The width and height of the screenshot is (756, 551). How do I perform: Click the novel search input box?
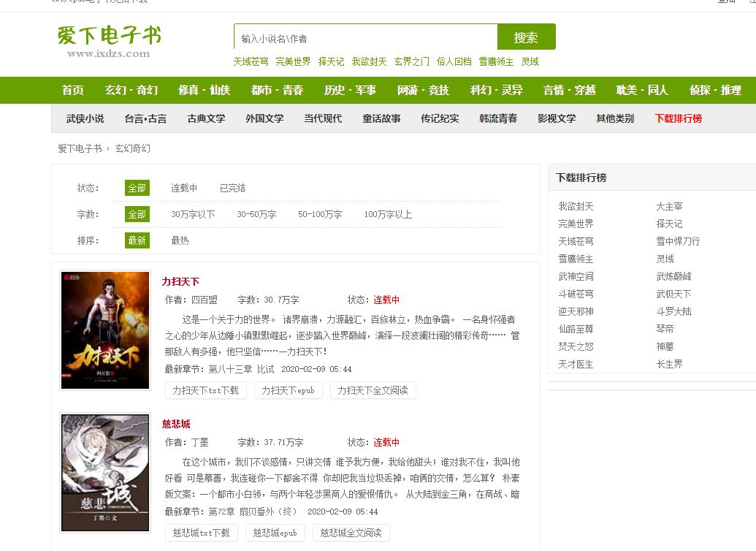365,37
